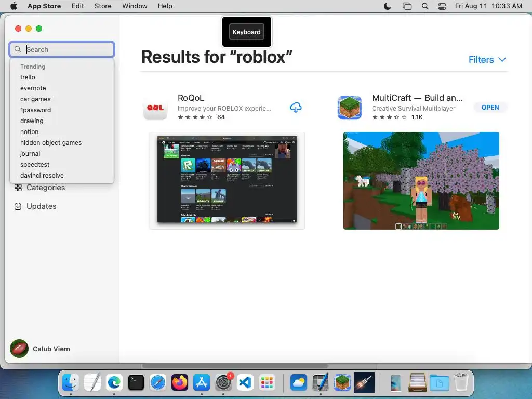The height and width of the screenshot is (399, 532).
Task: Click 'Improve your ROBLOX experie...' subtitle
Action: click(224, 108)
